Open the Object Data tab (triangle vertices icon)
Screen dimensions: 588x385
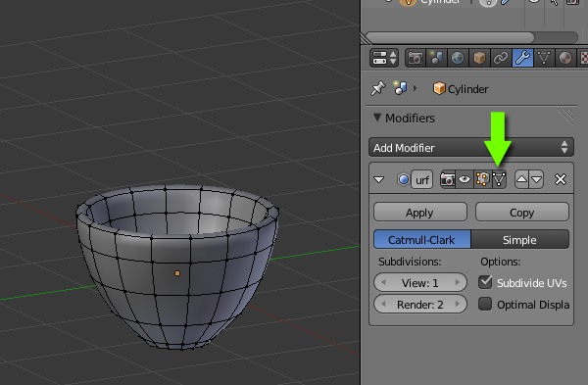coord(544,58)
